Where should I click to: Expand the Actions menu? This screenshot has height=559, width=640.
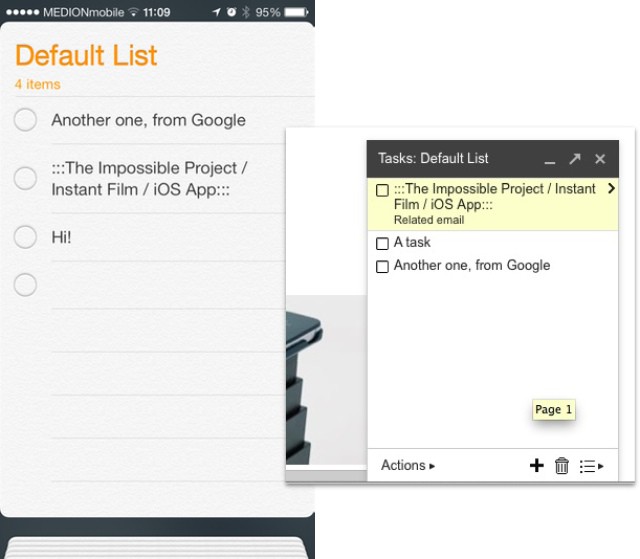[x=408, y=465]
